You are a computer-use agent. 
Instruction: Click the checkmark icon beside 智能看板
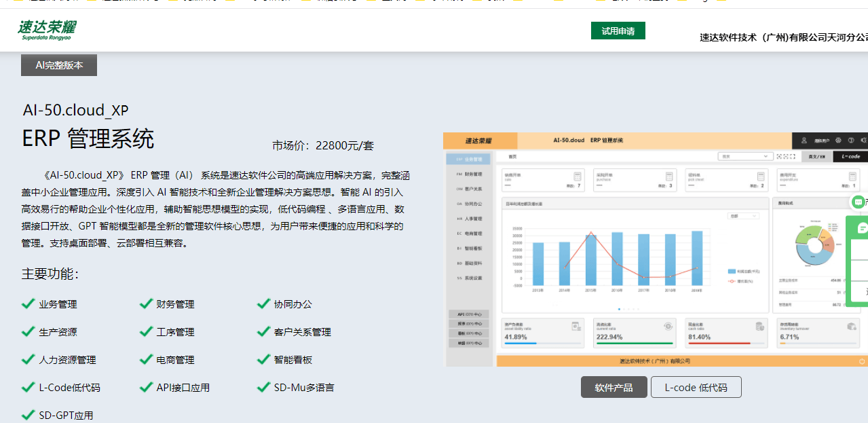click(263, 359)
